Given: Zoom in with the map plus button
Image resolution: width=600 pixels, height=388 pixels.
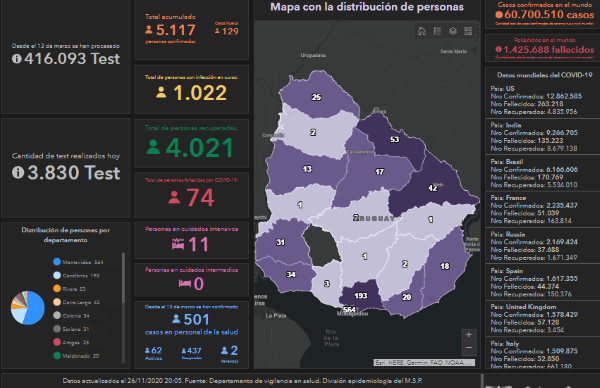Looking at the screenshot, I should (x=469, y=335).
